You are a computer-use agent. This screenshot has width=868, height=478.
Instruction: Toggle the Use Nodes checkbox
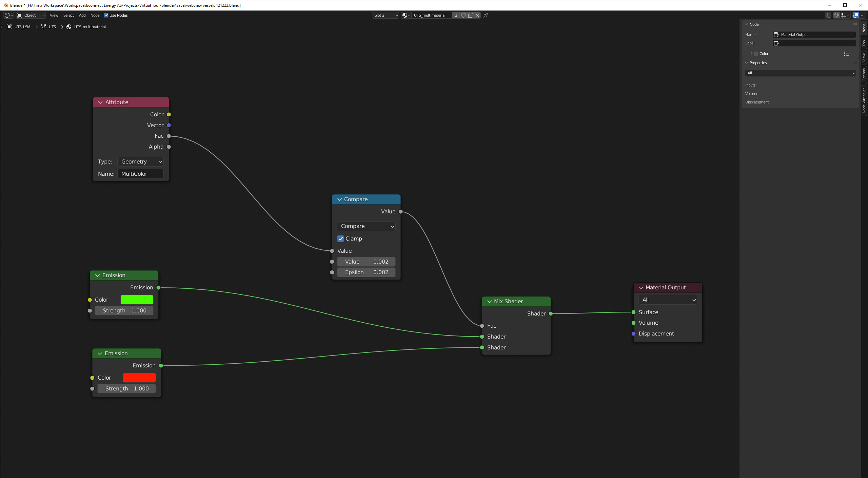pyautogui.click(x=106, y=15)
